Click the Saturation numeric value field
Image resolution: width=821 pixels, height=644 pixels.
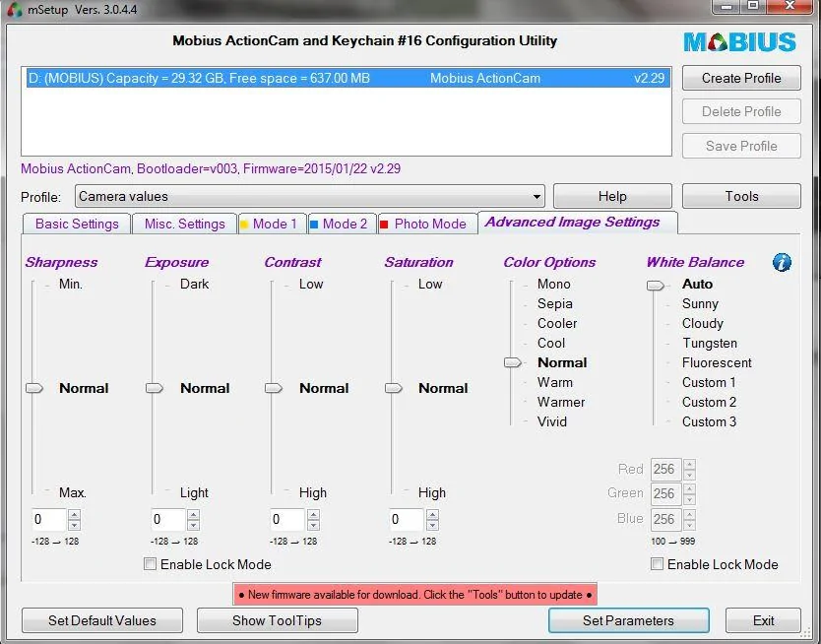[x=407, y=519]
